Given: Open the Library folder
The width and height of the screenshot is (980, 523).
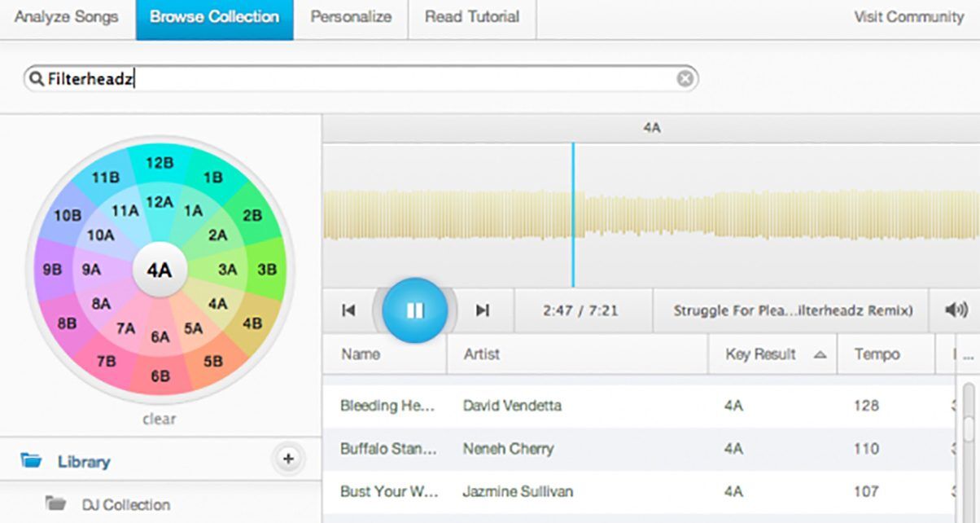Looking at the screenshot, I should click(x=83, y=462).
